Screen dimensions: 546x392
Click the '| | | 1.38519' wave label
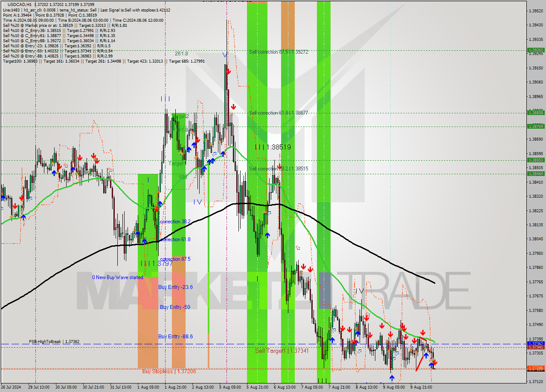click(x=273, y=147)
